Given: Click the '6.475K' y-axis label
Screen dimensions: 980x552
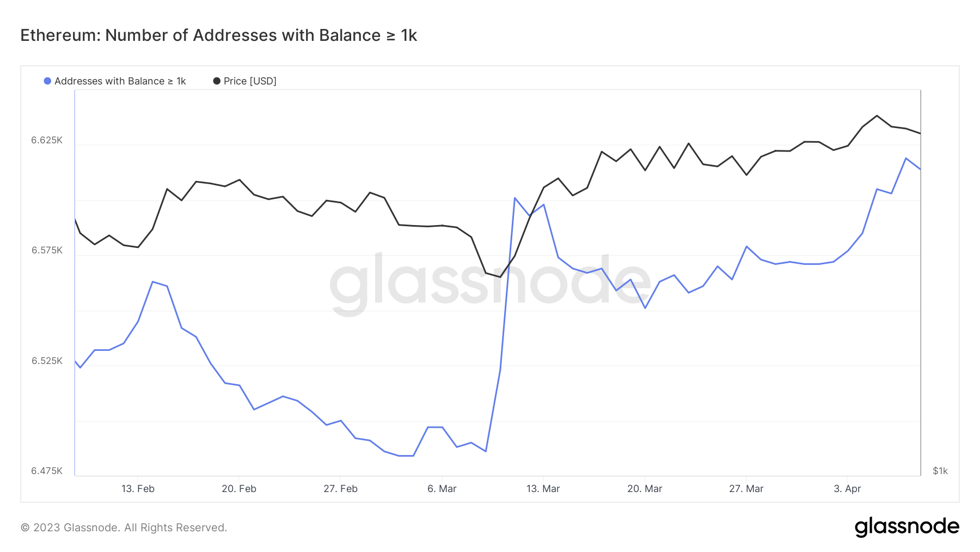Looking at the screenshot, I should point(47,471).
